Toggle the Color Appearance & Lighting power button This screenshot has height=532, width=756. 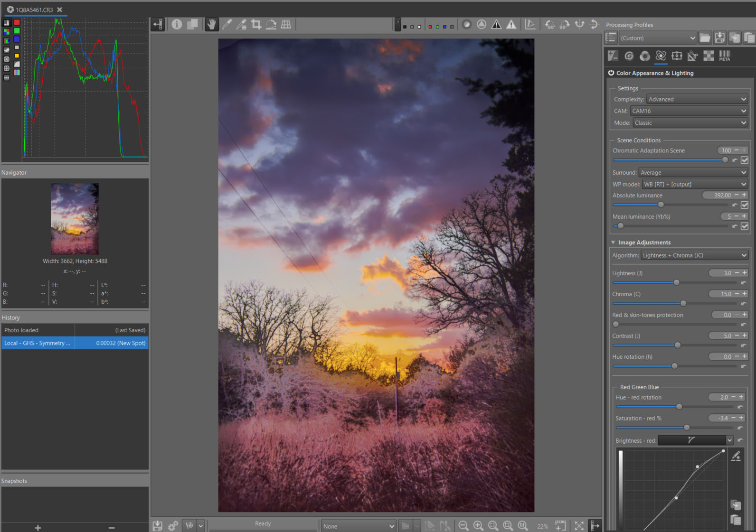tap(611, 73)
